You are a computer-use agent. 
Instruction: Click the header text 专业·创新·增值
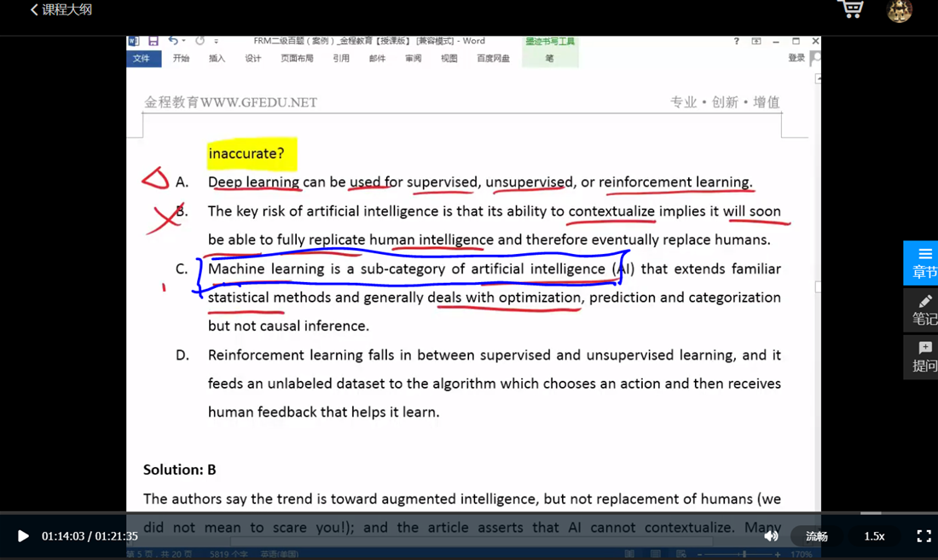(x=725, y=102)
